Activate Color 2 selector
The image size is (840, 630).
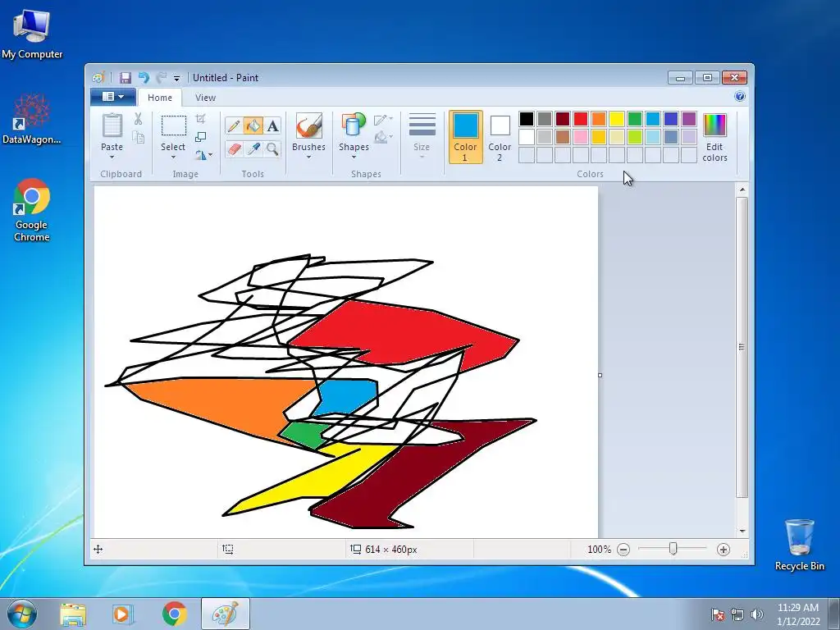click(500, 137)
